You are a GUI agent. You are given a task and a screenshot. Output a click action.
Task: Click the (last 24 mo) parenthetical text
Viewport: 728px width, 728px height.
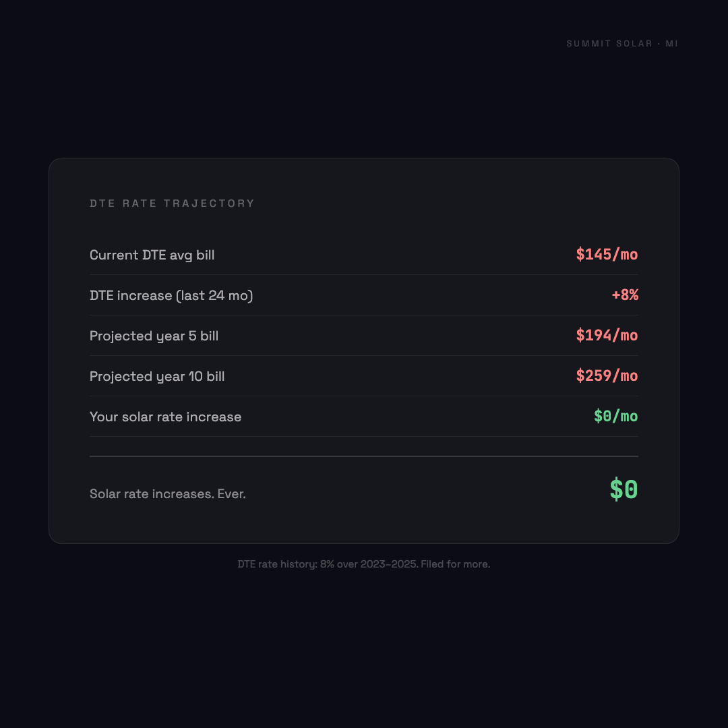click(214, 295)
